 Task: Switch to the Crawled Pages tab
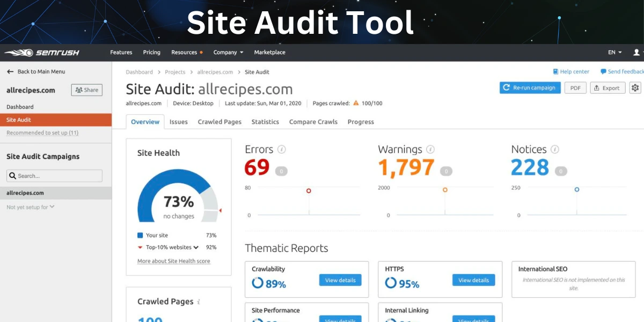point(219,122)
